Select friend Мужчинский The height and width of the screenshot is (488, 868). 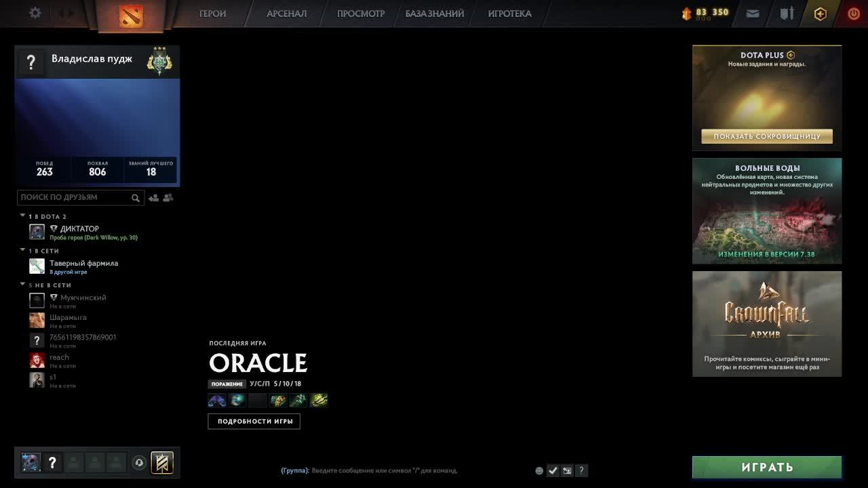click(x=83, y=298)
